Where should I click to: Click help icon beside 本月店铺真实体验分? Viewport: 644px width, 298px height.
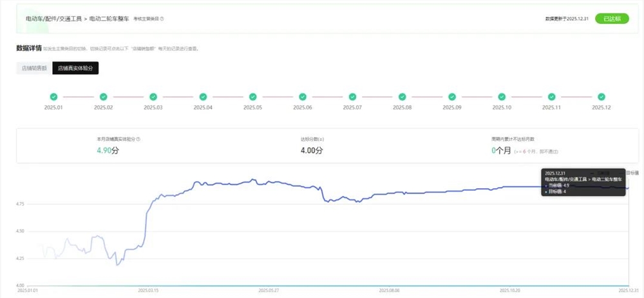tap(138, 139)
